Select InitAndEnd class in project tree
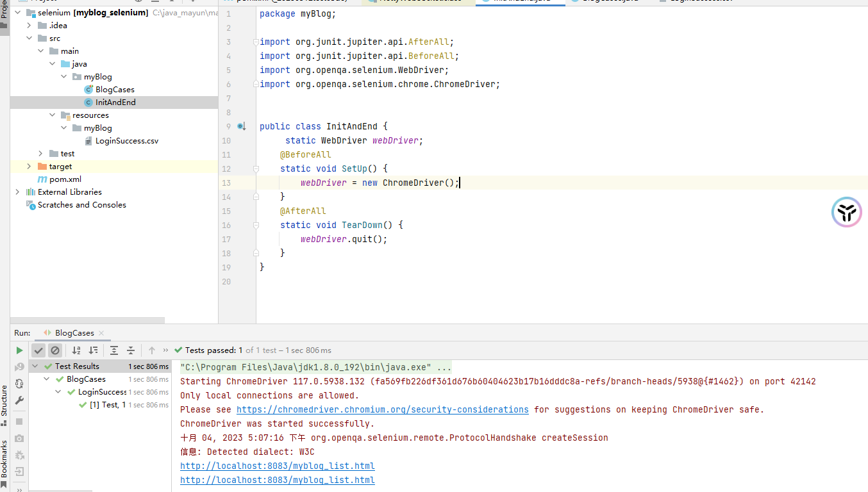Viewport: 868px width, 492px height. (114, 102)
